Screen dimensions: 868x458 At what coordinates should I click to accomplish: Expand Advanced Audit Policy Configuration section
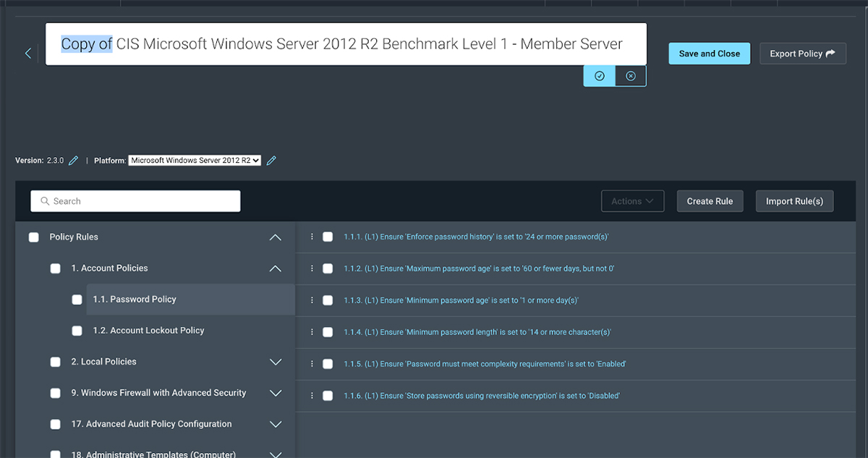click(x=275, y=424)
